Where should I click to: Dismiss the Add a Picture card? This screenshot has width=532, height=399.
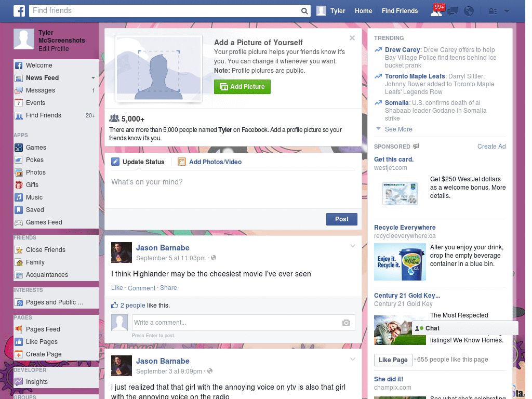(x=352, y=38)
